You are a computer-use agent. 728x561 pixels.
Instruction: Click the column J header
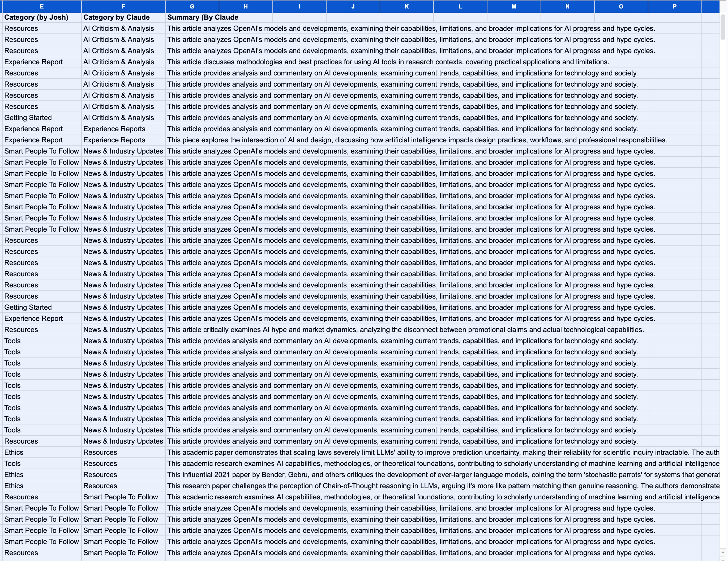[x=353, y=6]
